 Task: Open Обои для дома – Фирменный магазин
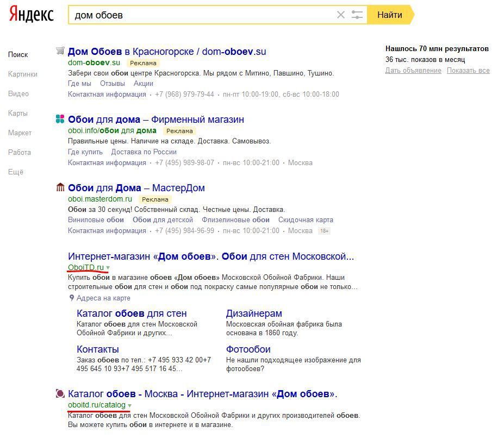click(x=156, y=120)
